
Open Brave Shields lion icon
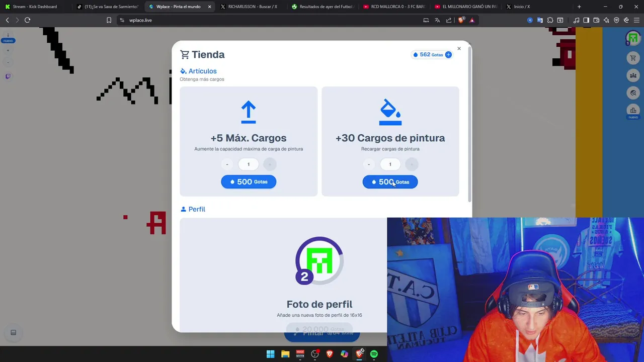[x=461, y=20]
